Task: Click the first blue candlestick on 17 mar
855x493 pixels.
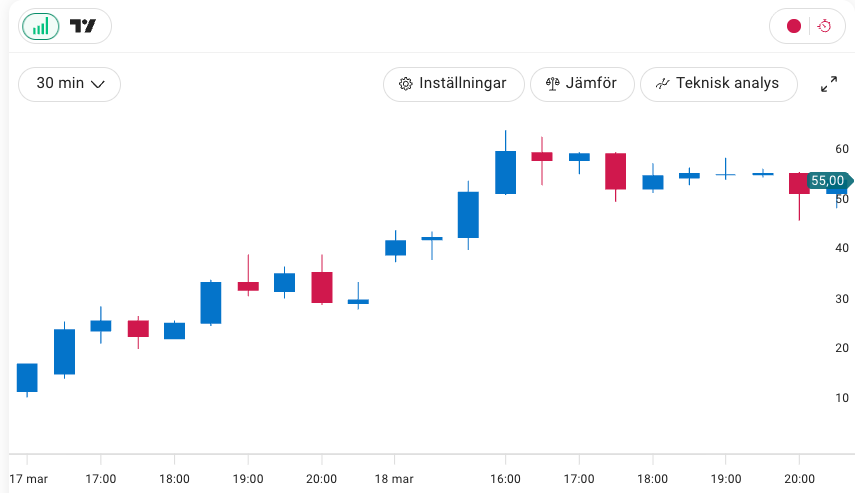Action: click(27, 377)
